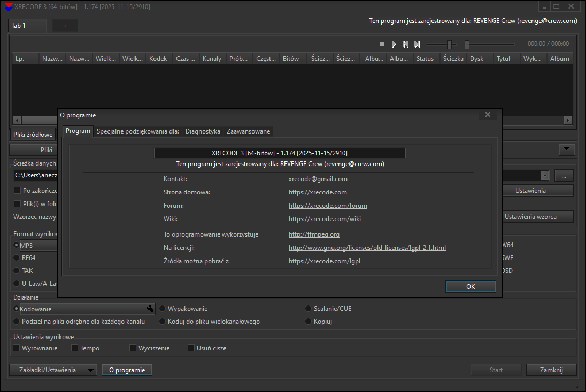Select Podziel na pliki odrębne radio
The width and height of the screenshot is (586, 392).
[16, 322]
